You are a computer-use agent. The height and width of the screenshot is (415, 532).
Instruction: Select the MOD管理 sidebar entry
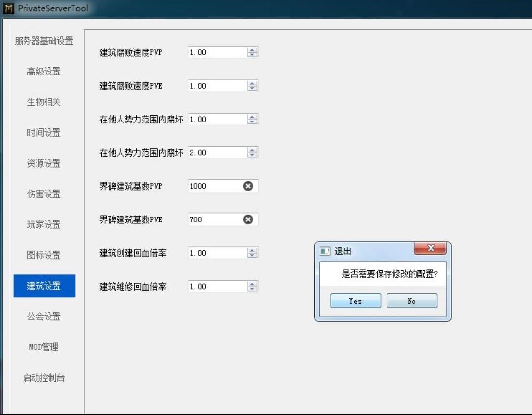coord(44,347)
